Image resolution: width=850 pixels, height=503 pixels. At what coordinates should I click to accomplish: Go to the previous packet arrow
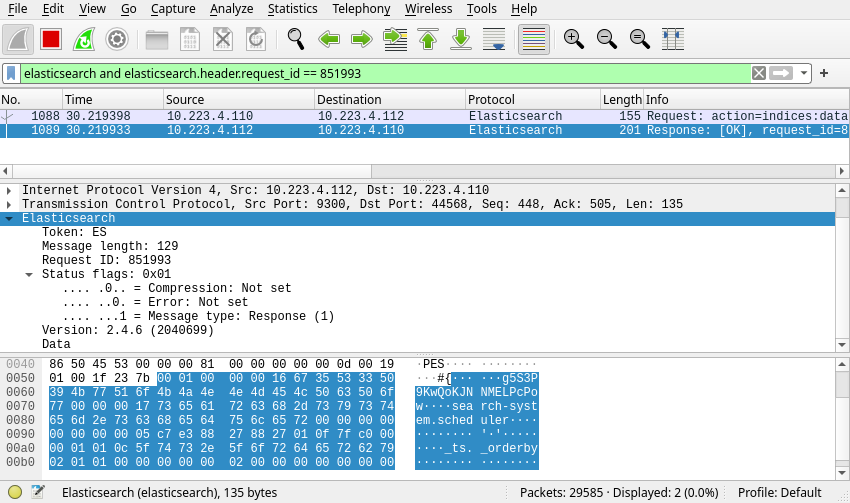point(329,39)
